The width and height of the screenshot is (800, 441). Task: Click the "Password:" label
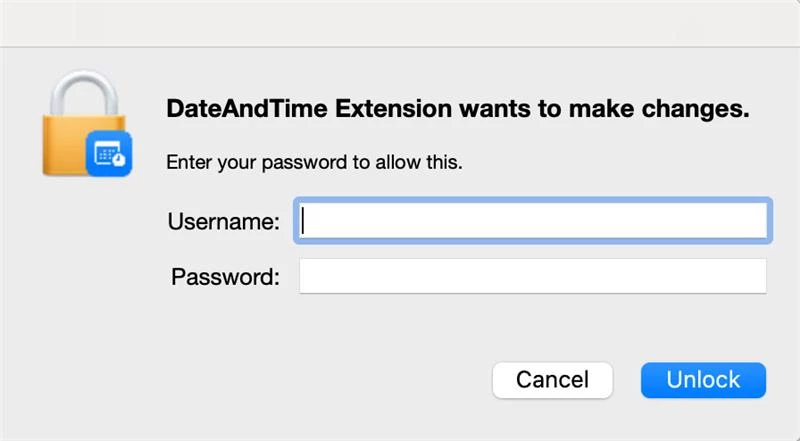225,277
